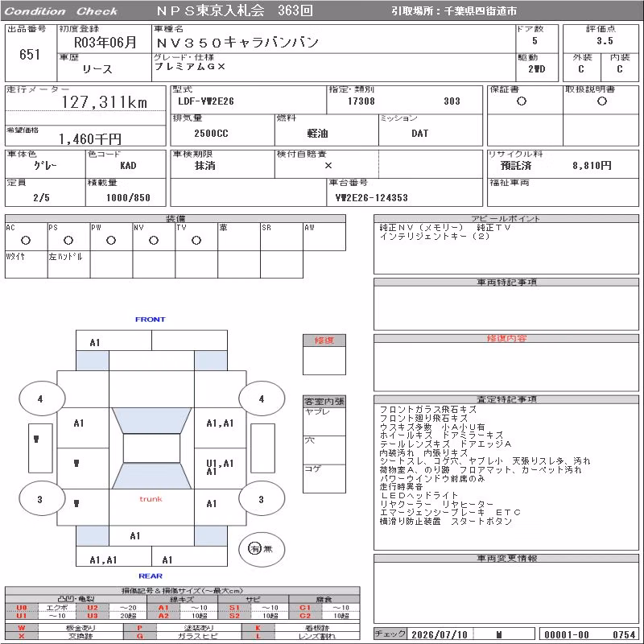
Task: Click the red 修復 header box
Action: [x=324, y=341]
